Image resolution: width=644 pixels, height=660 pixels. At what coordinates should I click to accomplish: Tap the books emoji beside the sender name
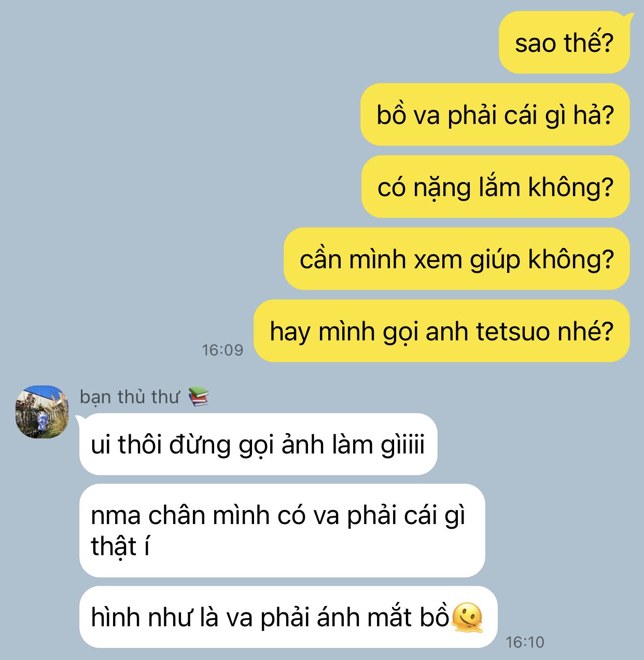click(x=198, y=397)
